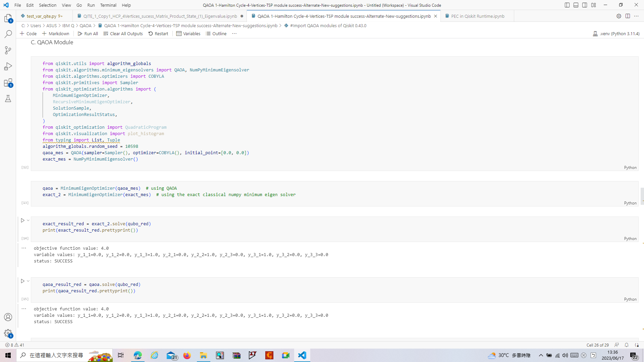Open the View menu

[66, 5]
